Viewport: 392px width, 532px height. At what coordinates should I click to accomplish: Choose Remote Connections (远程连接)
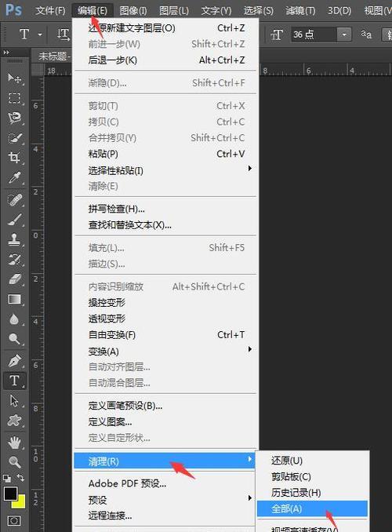(x=164, y=516)
